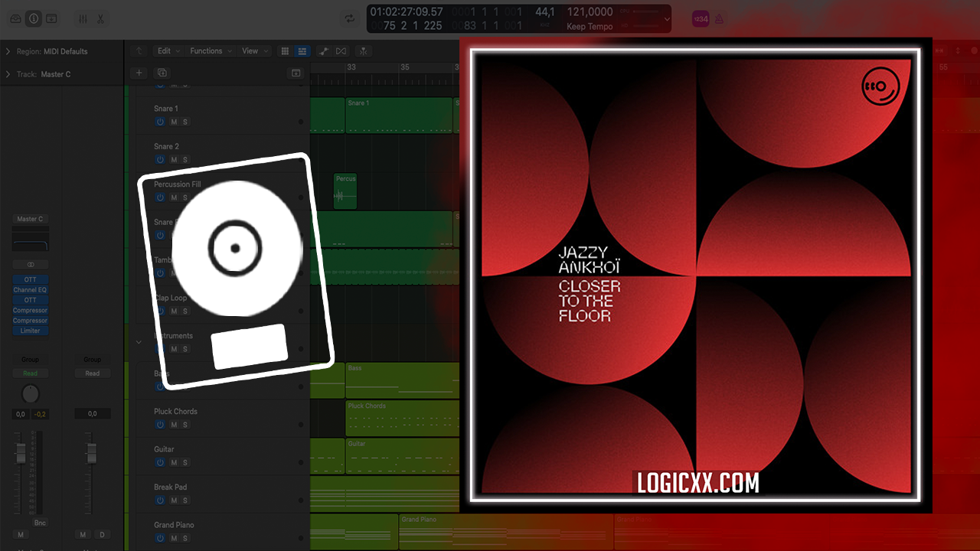Toggle power on Percussion Fill track

coord(160,197)
